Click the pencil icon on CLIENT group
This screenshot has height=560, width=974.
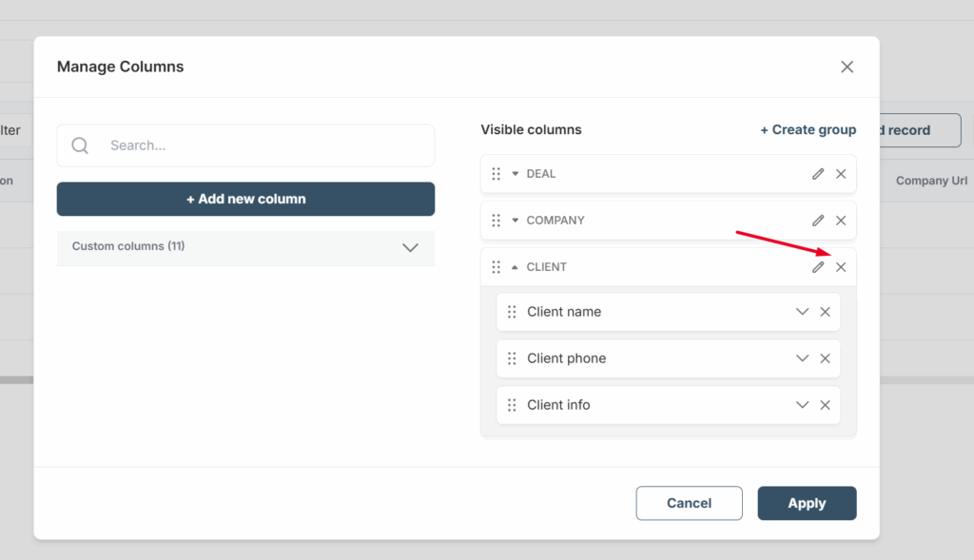click(x=818, y=267)
